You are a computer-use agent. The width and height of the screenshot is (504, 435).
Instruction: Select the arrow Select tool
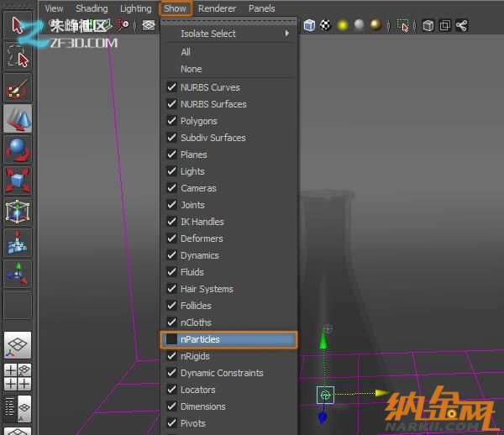(x=18, y=24)
